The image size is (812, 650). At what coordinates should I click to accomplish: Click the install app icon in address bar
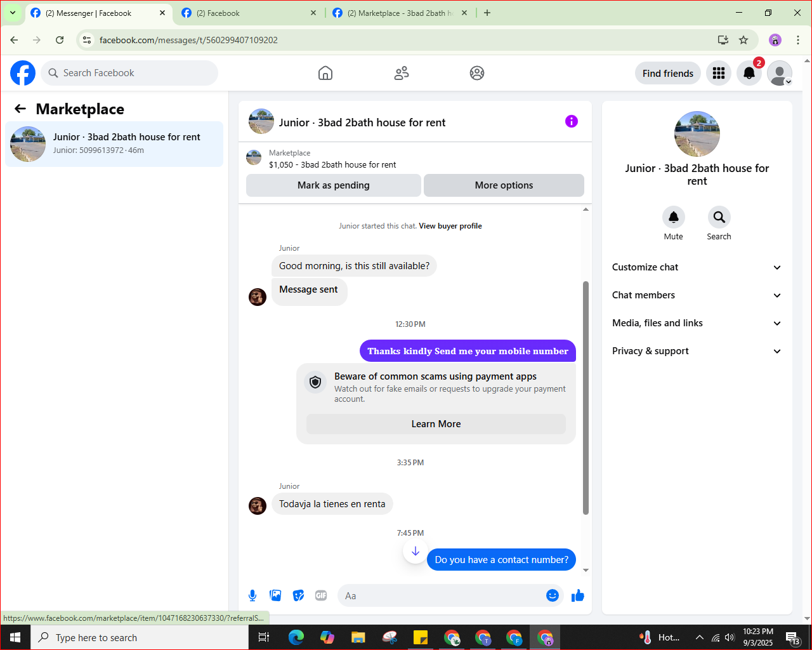click(x=723, y=40)
